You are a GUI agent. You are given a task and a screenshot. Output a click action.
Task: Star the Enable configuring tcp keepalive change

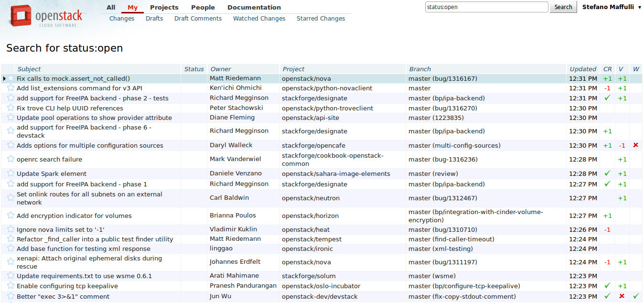point(11,286)
